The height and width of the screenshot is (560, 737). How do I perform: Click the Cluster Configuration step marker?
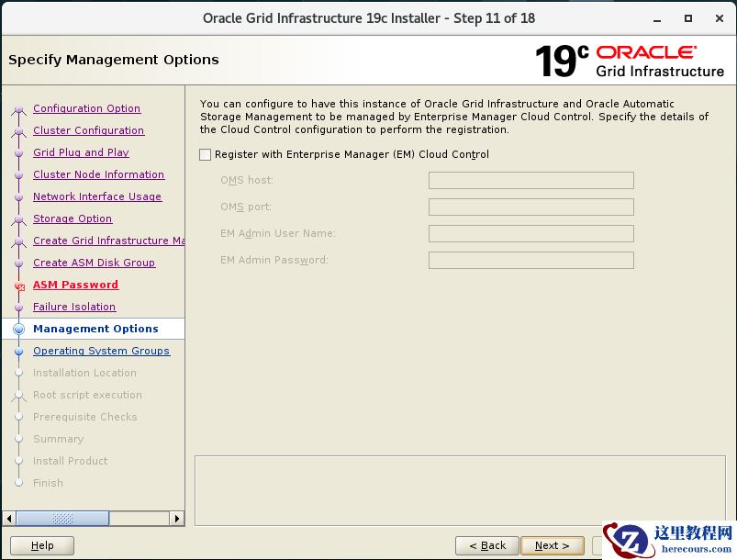18,131
